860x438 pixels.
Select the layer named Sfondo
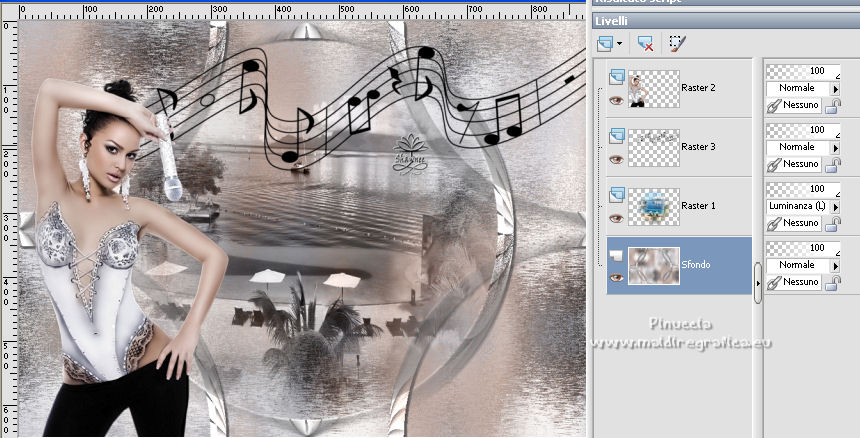(x=695, y=265)
